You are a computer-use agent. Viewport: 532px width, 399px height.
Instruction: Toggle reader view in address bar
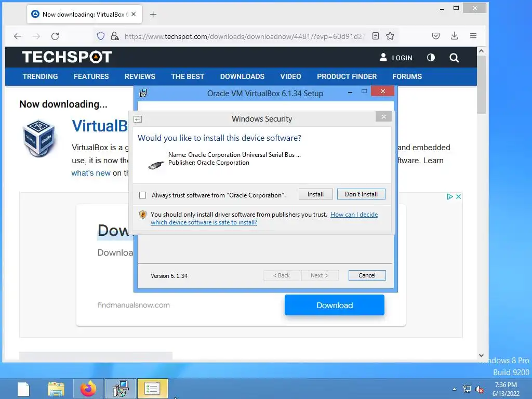pyautogui.click(x=375, y=36)
